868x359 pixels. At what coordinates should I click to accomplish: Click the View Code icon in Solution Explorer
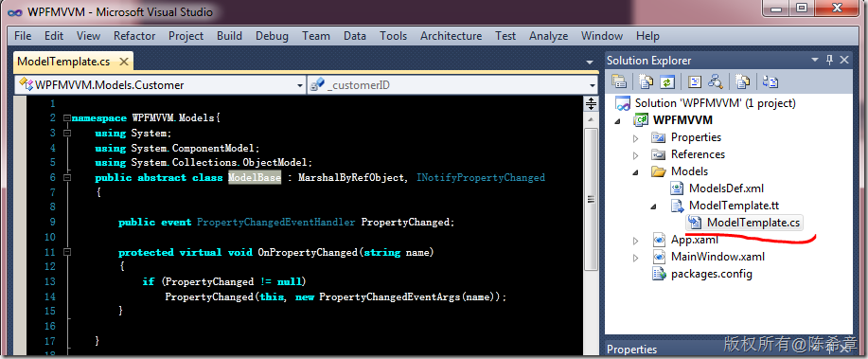[694, 81]
